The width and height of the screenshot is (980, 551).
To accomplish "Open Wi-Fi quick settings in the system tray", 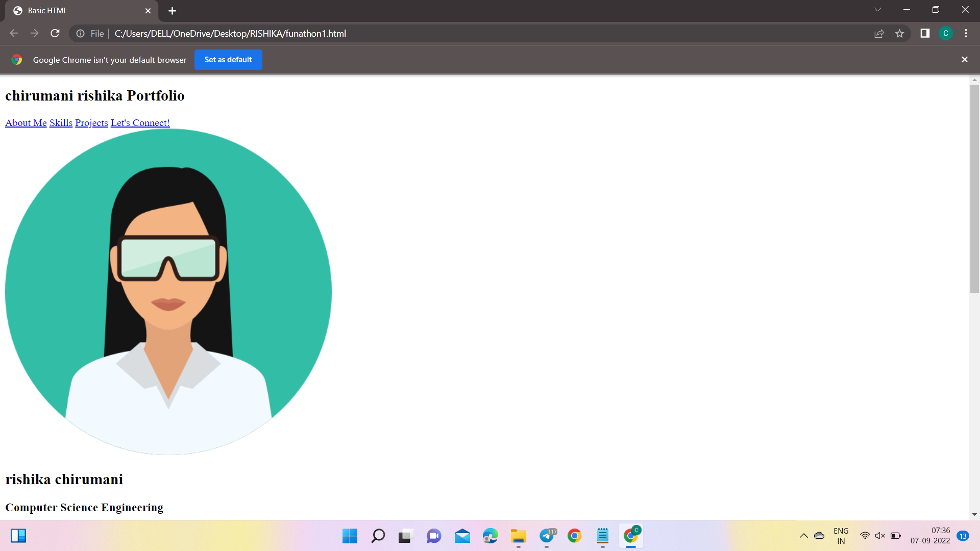I will click(865, 536).
